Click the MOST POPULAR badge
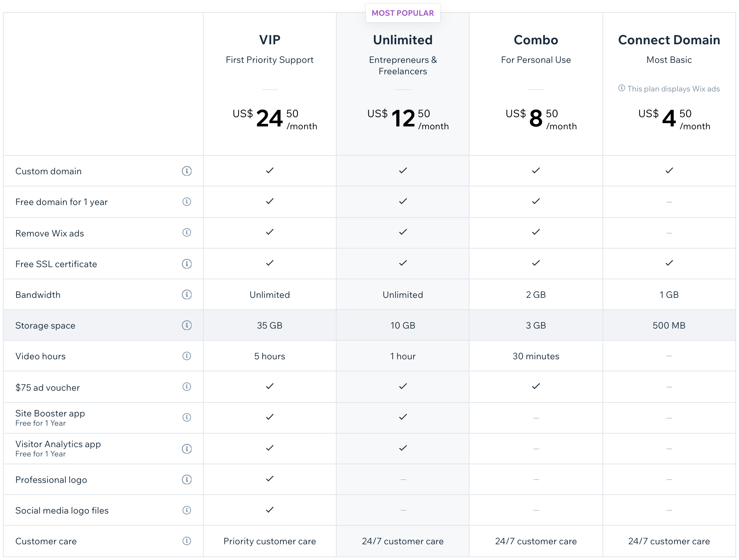 [403, 13]
